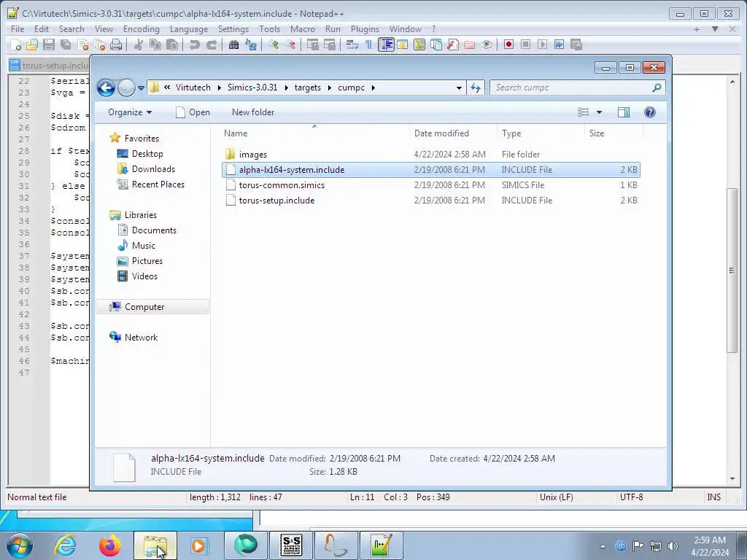Viewport: 747px width, 560px height.
Task: Click the Start Recording macro icon
Action: [x=508, y=44]
